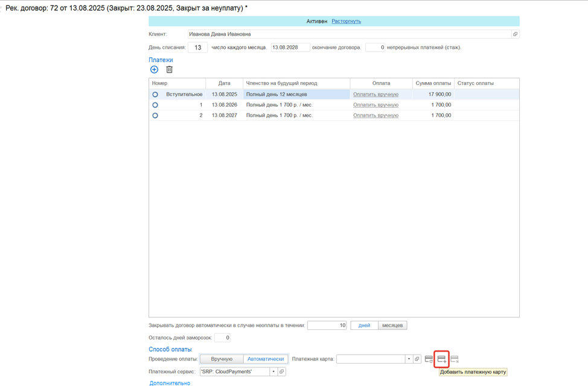Delete selected payment with trash icon
The height and width of the screenshot is (386, 588).
click(170, 69)
